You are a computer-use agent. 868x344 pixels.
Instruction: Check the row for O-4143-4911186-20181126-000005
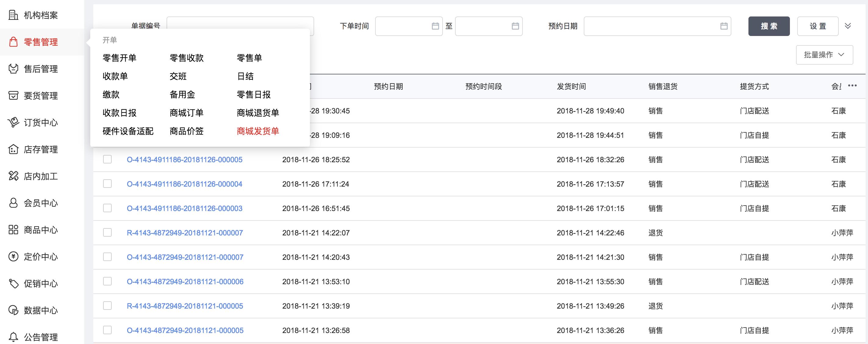pos(107,160)
